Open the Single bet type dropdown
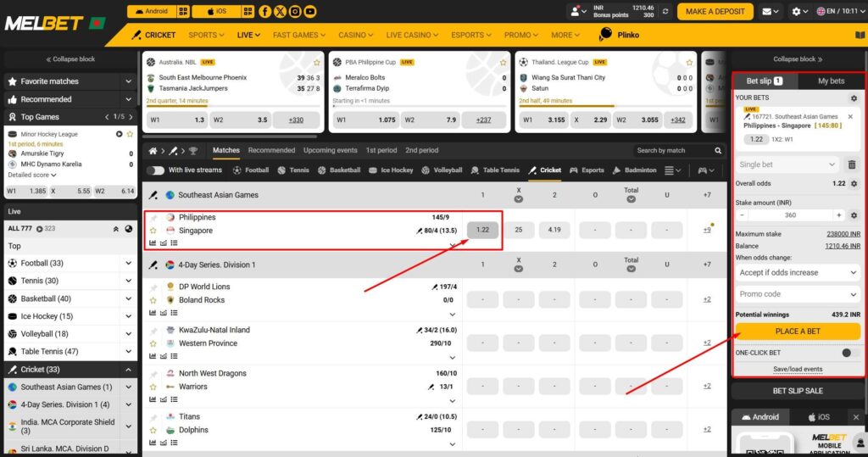The image size is (868, 457). (x=787, y=164)
